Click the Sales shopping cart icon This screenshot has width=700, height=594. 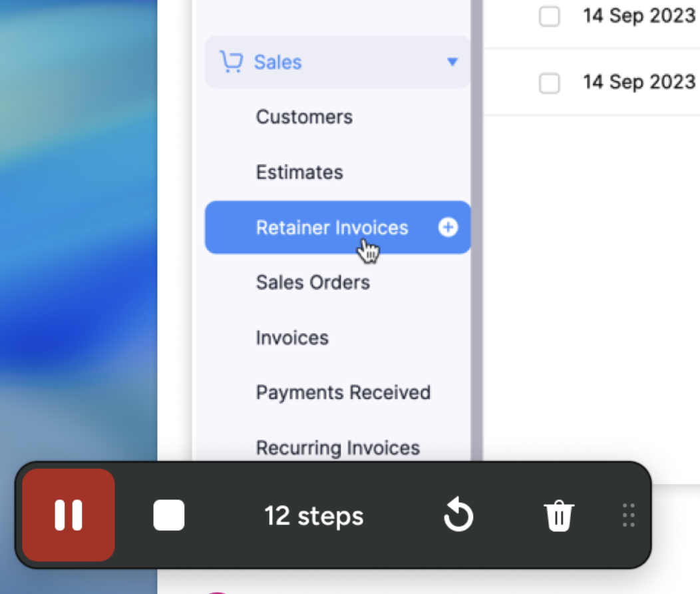click(231, 62)
